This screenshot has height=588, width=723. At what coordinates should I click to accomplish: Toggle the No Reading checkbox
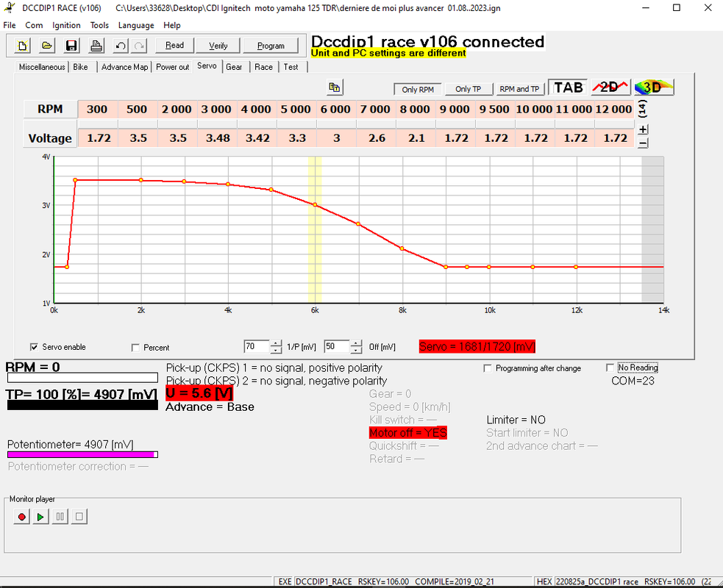[x=610, y=367]
